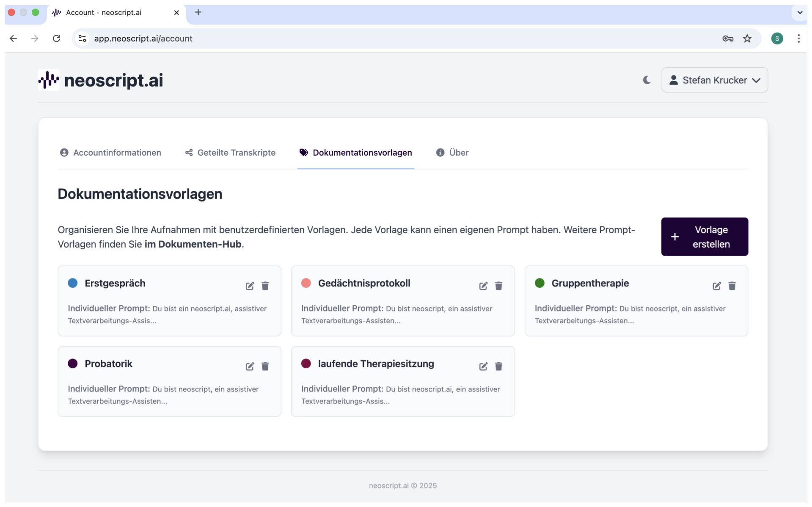Image resolution: width=812 pixels, height=507 pixels.
Task: Delete the laufende Therapiesitzung template
Action: click(x=498, y=366)
